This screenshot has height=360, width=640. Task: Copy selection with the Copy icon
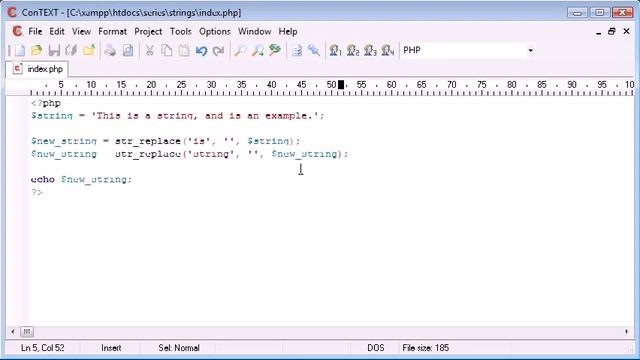tap(167, 51)
